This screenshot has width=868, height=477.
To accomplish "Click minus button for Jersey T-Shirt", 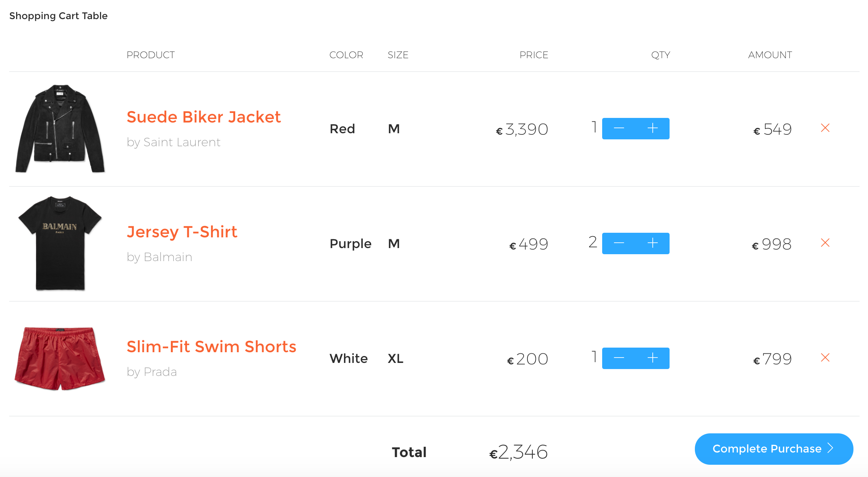I will pos(619,243).
